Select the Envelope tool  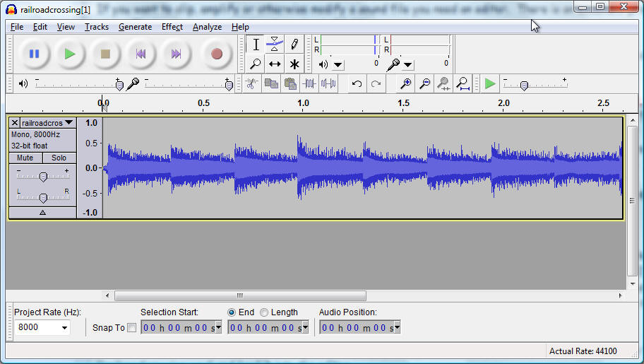coord(275,45)
